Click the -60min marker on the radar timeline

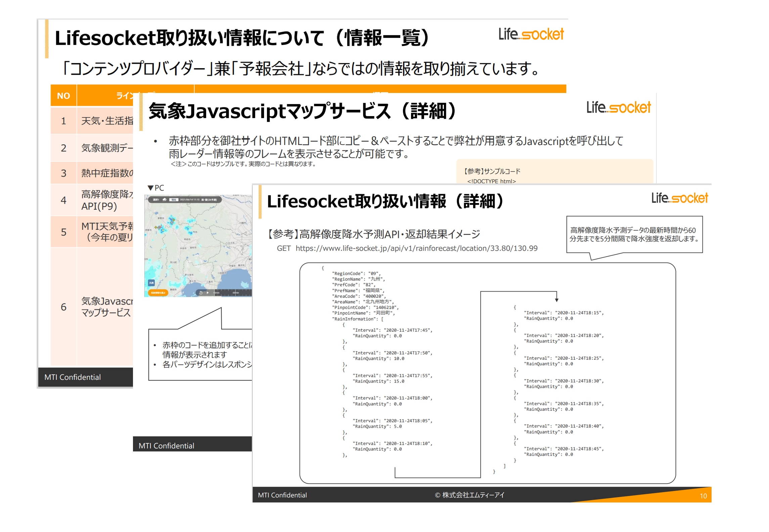pos(216,293)
